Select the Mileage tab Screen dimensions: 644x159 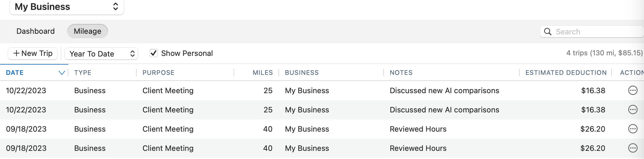coord(88,31)
